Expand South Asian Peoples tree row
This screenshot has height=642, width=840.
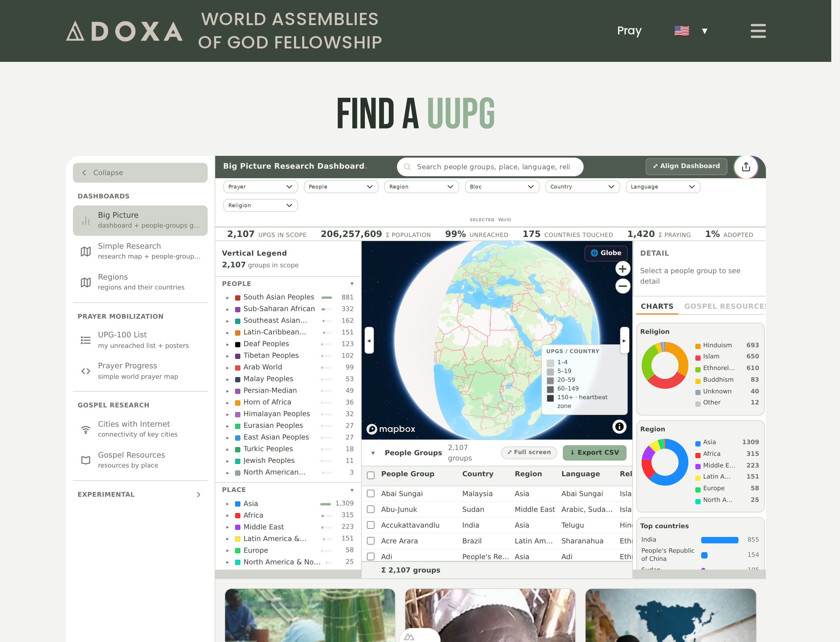(x=227, y=297)
